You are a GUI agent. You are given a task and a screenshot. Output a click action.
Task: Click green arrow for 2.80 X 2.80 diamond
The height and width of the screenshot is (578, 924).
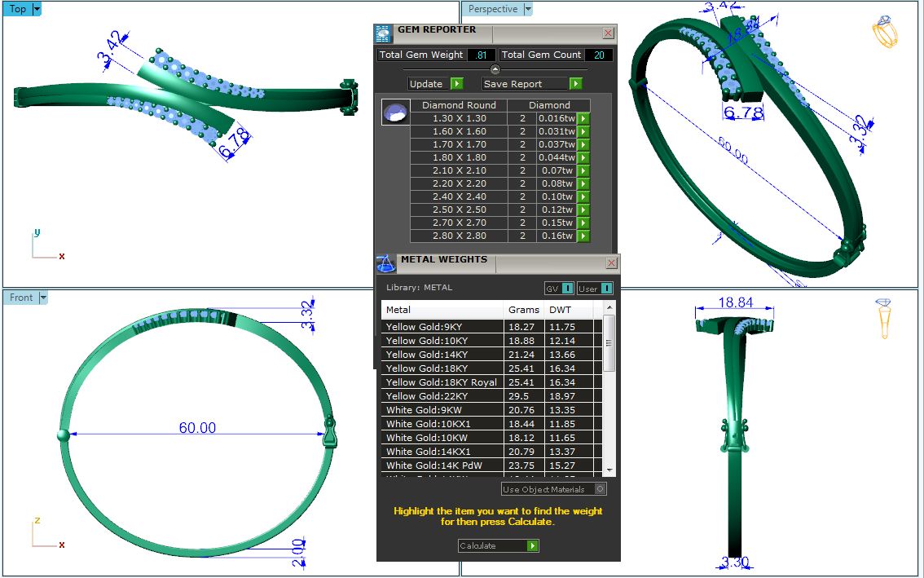[x=583, y=236]
